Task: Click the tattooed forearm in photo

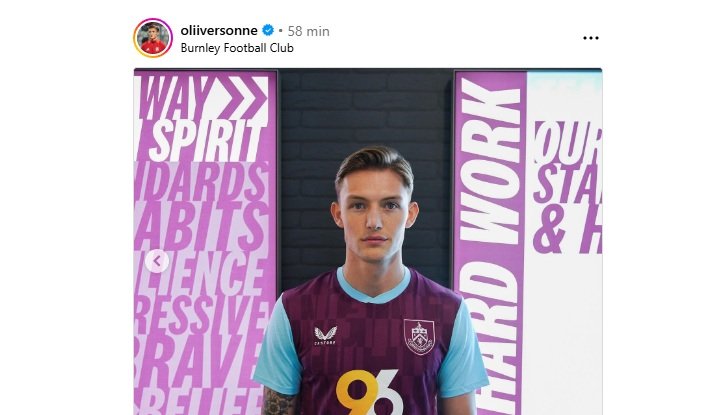Action: coord(278,401)
